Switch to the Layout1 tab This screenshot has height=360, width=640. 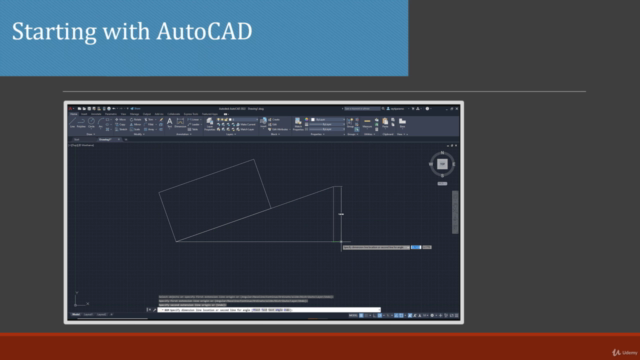click(88, 315)
